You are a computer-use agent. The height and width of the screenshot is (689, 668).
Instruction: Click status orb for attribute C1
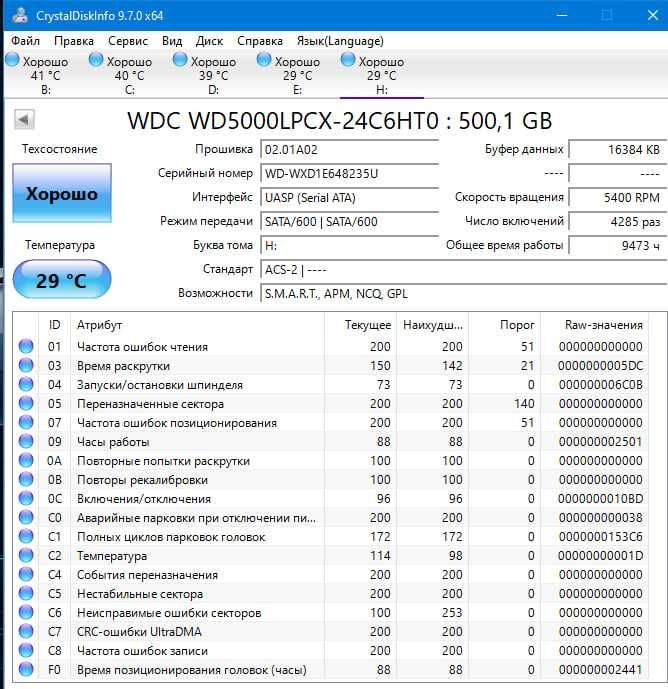pos(26,537)
